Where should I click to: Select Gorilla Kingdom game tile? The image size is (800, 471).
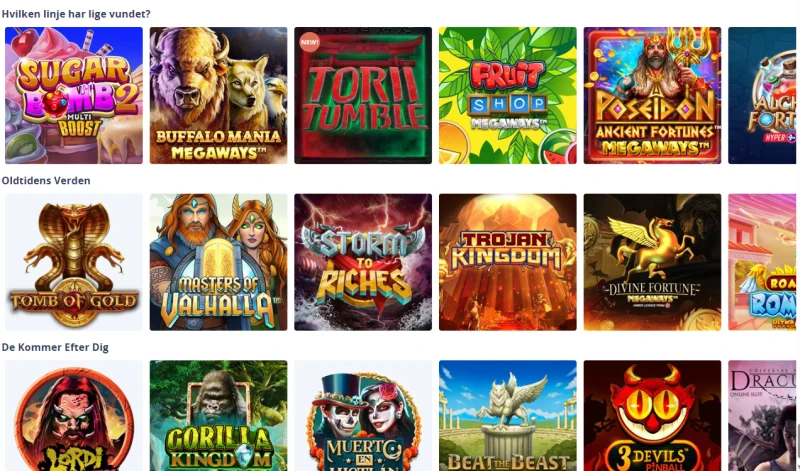pyautogui.click(x=218, y=415)
